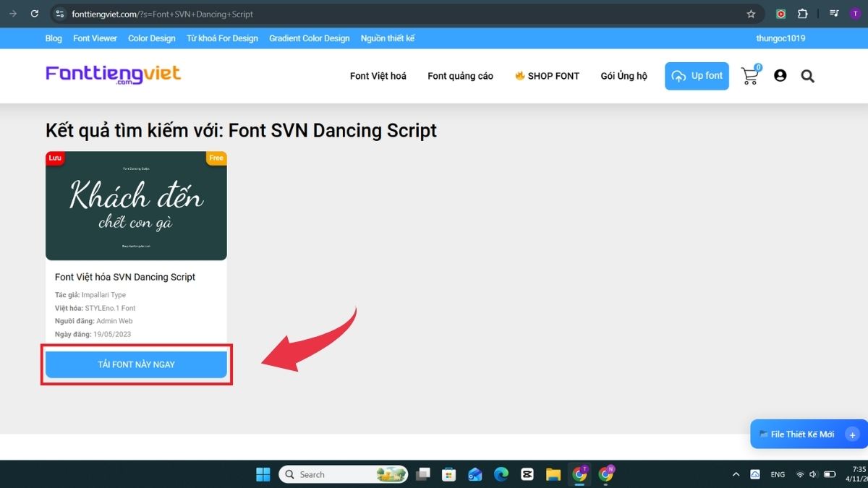Screen dimensions: 868x488
Task: Open the Khách đến font preview thumbnail
Action: click(x=136, y=206)
